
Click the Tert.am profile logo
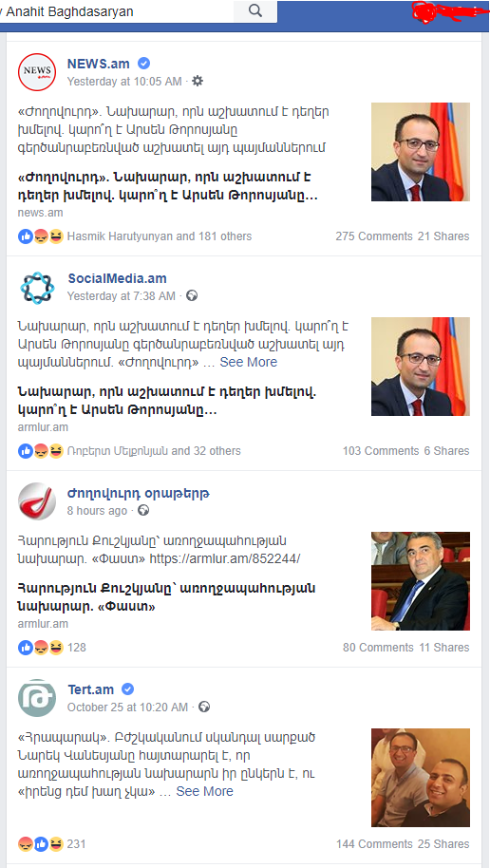(37, 698)
